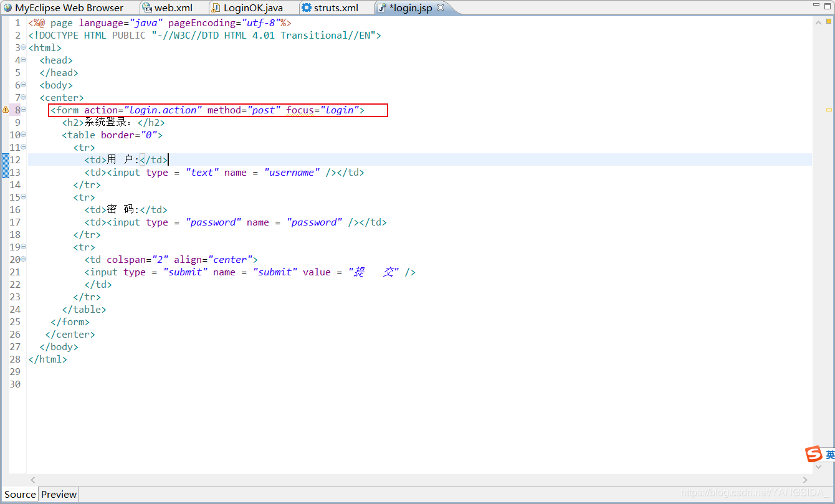Collapse the first tr at line 11

(x=23, y=147)
